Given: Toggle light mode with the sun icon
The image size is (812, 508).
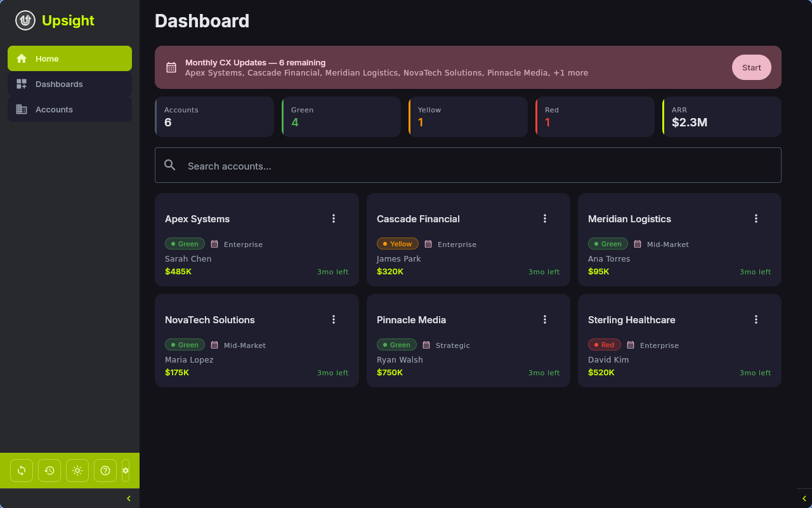Looking at the screenshot, I should tap(77, 470).
